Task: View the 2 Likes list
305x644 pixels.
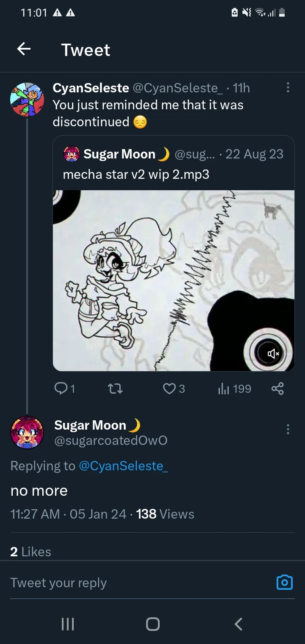Action: [x=30, y=552]
